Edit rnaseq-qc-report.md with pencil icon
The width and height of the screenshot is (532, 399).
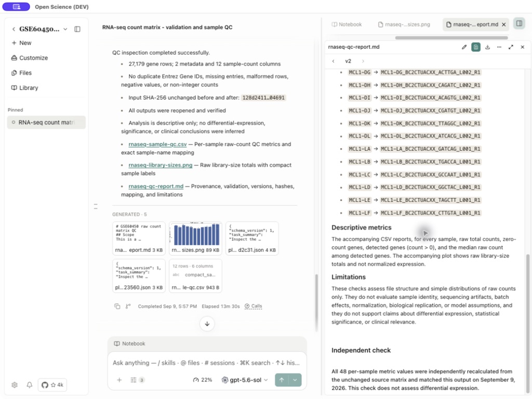coord(464,47)
